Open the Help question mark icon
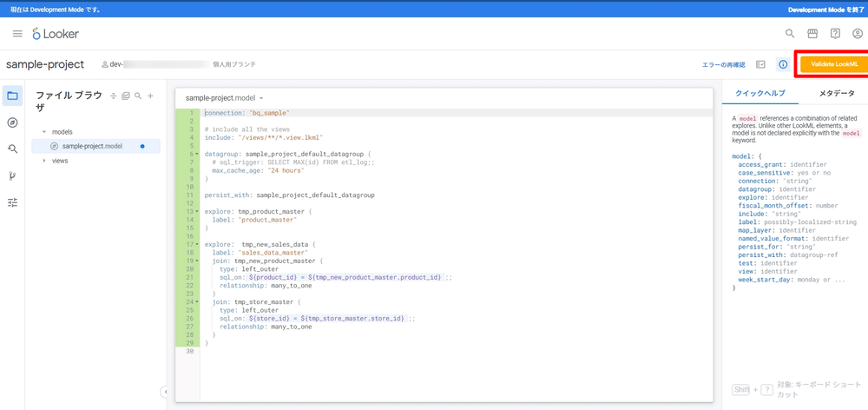 coord(835,33)
